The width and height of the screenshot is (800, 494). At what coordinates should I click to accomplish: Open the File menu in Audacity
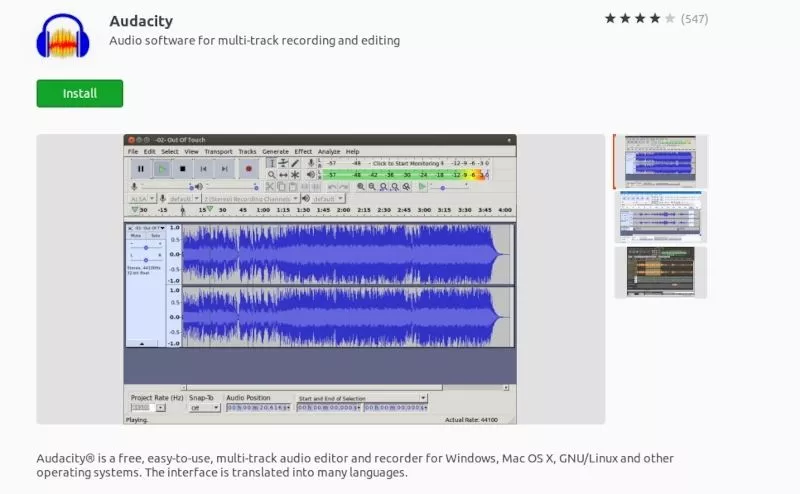(x=133, y=152)
